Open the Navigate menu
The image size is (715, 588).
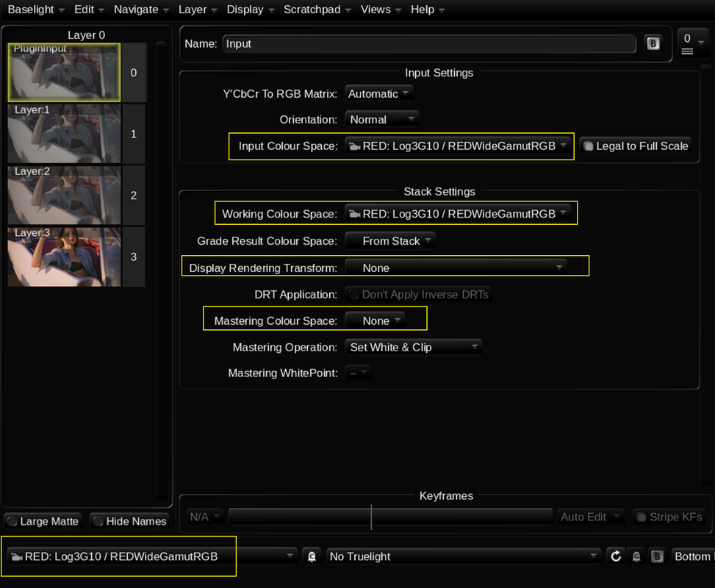[x=141, y=10]
